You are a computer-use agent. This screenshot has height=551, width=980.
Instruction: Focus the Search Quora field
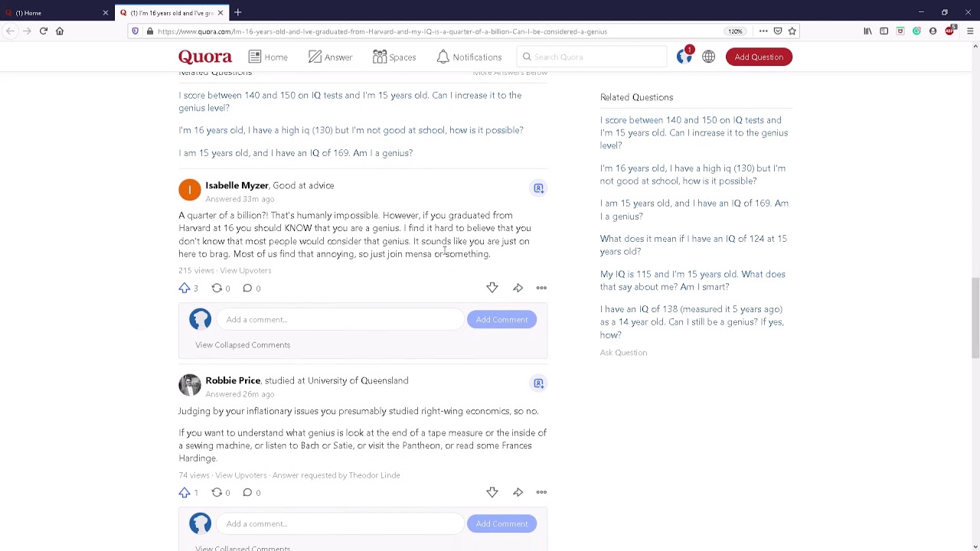point(590,57)
